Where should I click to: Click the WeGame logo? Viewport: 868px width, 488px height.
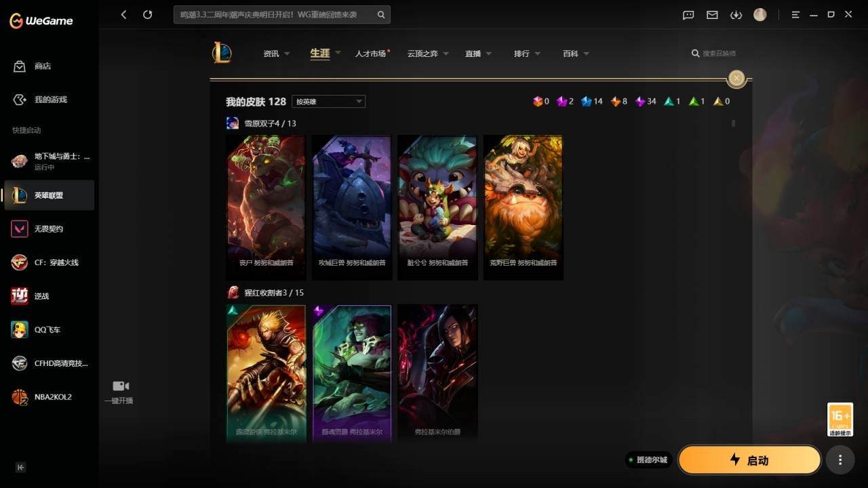point(41,20)
